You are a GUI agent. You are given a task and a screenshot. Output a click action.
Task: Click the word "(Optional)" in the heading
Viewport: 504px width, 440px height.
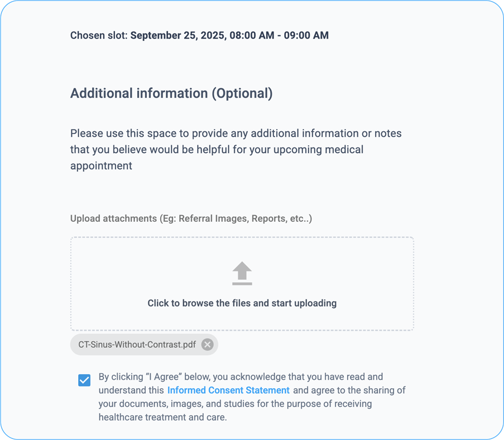click(242, 93)
